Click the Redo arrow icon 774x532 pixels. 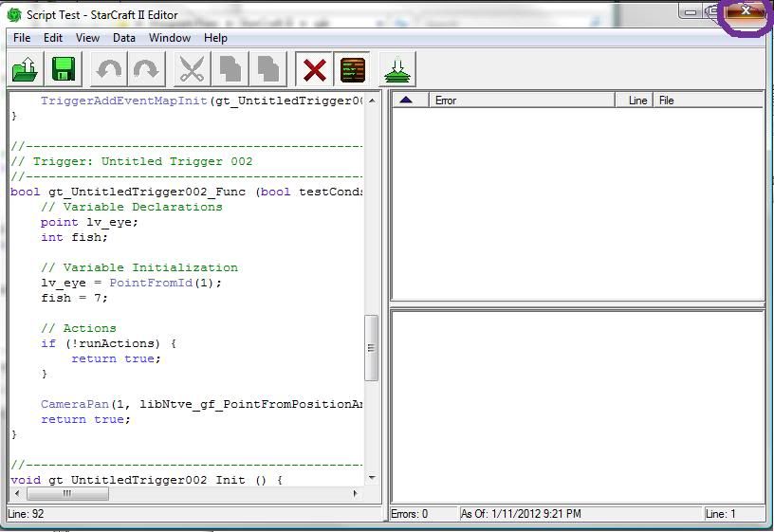tap(145, 70)
